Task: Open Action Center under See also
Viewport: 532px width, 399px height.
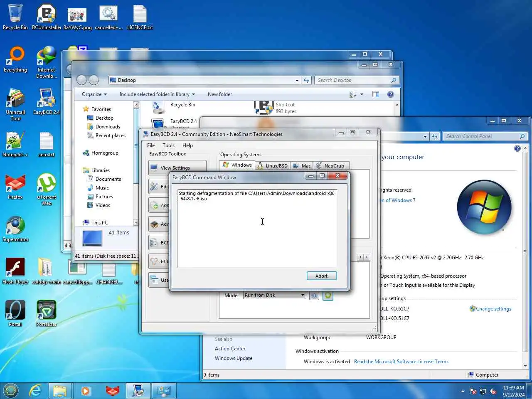Action: [x=230, y=349]
